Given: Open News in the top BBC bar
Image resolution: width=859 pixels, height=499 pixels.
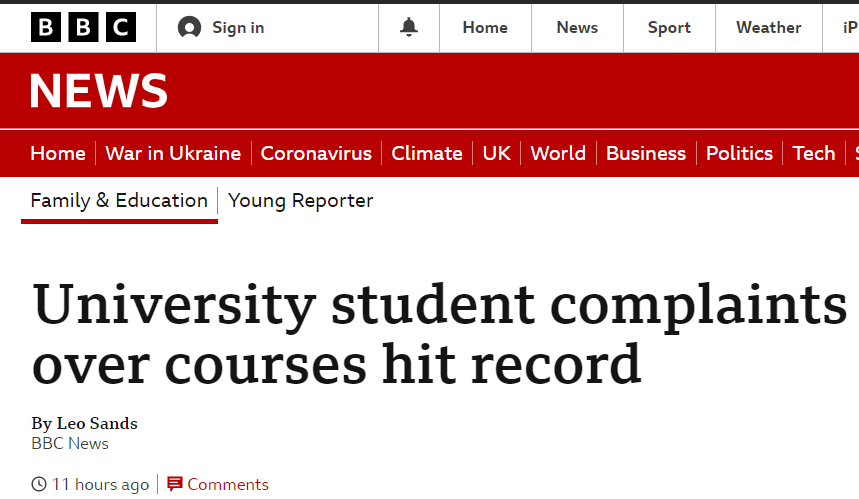Looking at the screenshot, I should pyautogui.click(x=577, y=27).
